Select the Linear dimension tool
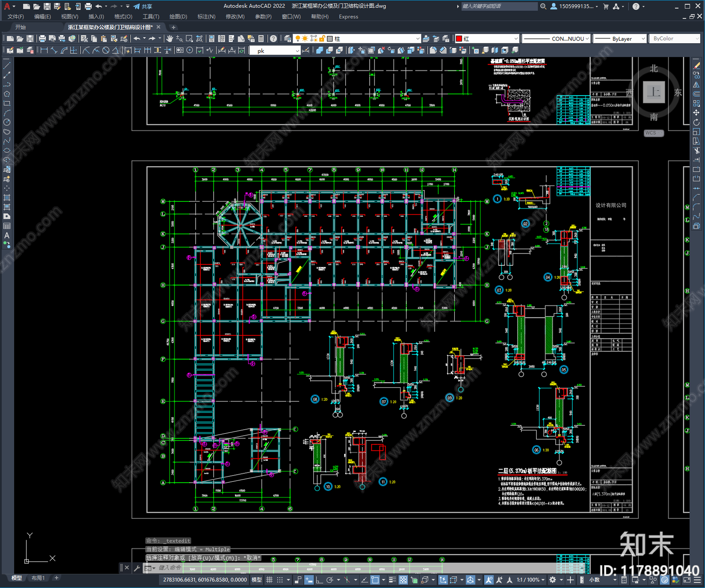 click(44, 50)
